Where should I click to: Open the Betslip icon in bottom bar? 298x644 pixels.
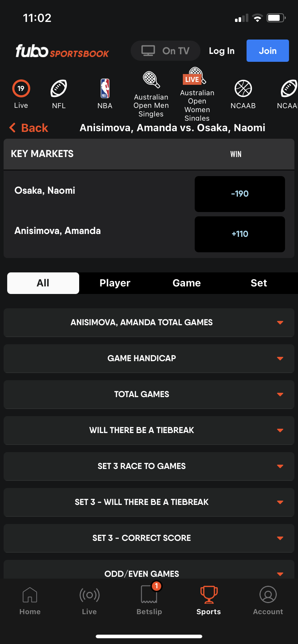pyautogui.click(x=149, y=595)
